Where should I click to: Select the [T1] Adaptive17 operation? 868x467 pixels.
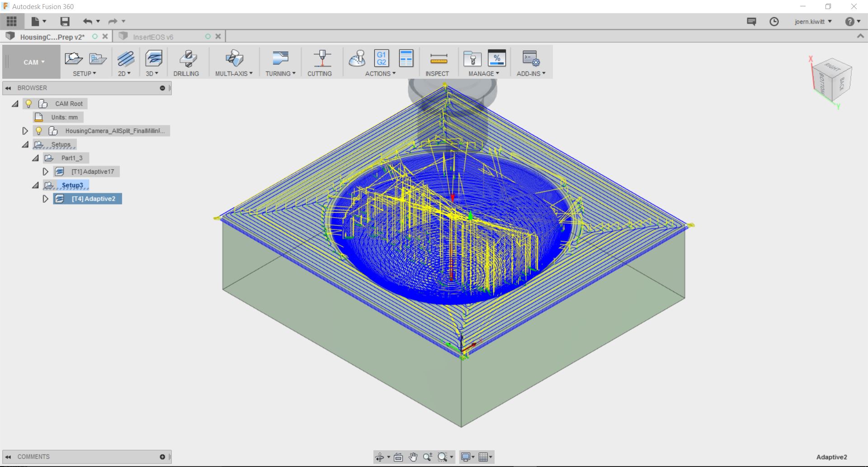pyautogui.click(x=92, y=172)
